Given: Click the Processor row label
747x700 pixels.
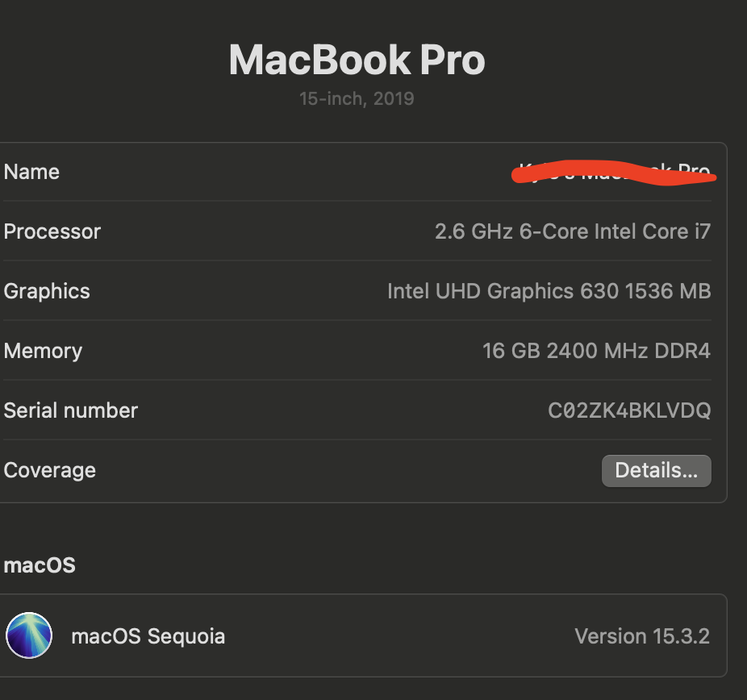Looking at the screenshot, I should click(x=52, y=231).
